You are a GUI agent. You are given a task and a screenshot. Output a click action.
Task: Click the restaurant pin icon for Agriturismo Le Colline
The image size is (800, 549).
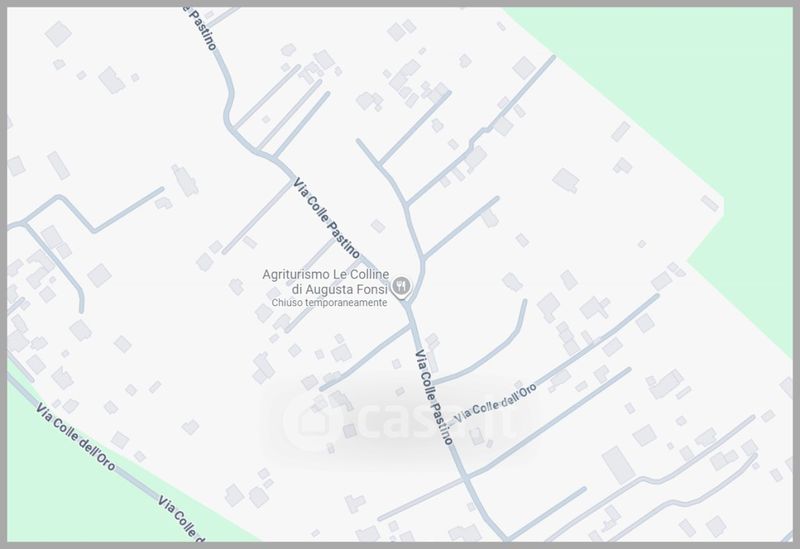(402, 287)
